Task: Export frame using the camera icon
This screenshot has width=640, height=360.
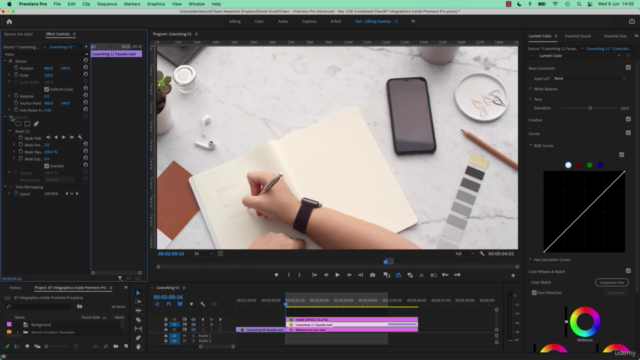Action: [x=373, y=275]
